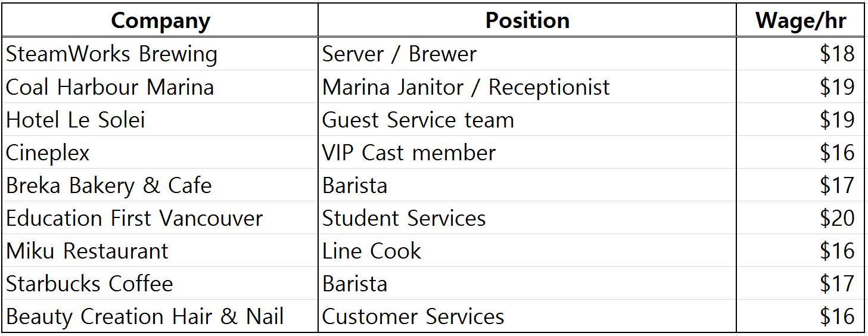Screen dimensions: 868x336
Task: Select the Server / Brewer position cell
Action: 527,54
